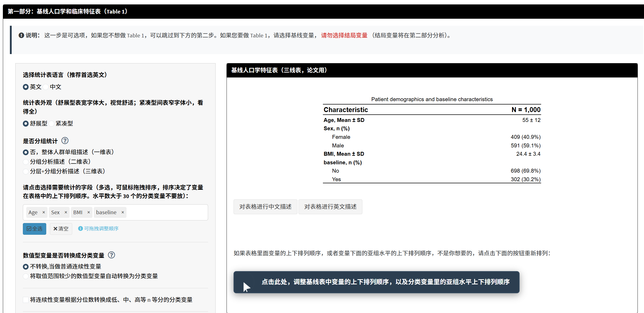Remove the Sex tag via its ×
The width and height of the screenshot is (644, 313).
pyautogui.click(x=66, y=212)
